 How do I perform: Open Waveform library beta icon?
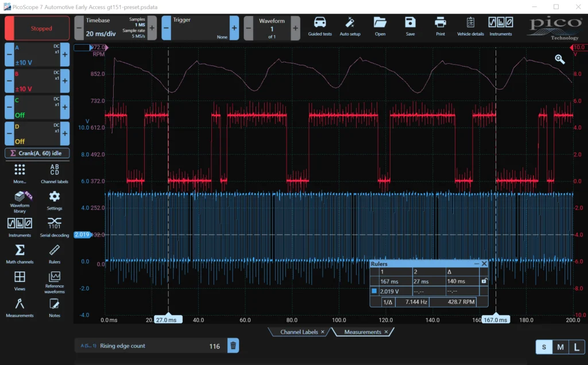pyautogui.click(x=20, y=202)
